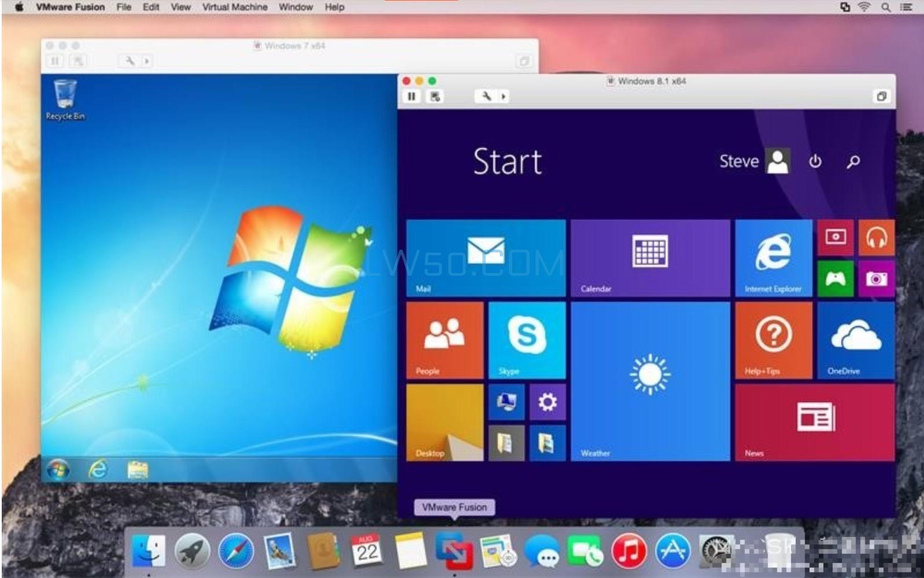Open Finder in the Dock
Image resolution: width=924 pixels, height=578 pixels.
click(148, 551)
